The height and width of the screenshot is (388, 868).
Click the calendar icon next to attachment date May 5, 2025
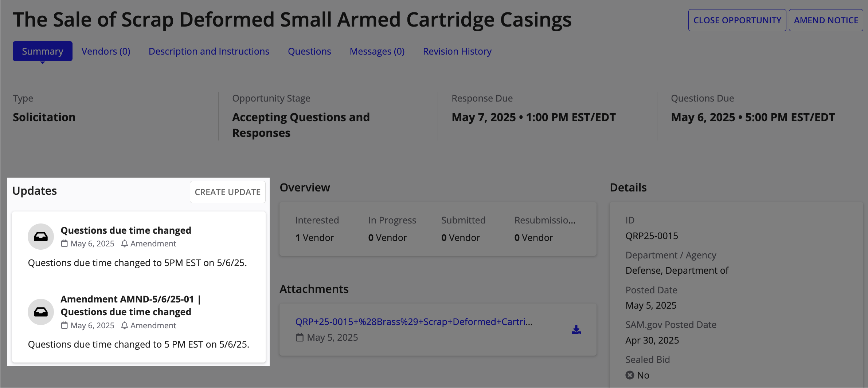300,337
